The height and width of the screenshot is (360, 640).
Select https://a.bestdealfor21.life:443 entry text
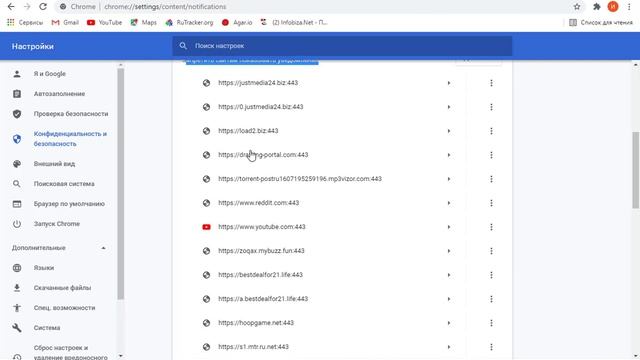(263, 299)
